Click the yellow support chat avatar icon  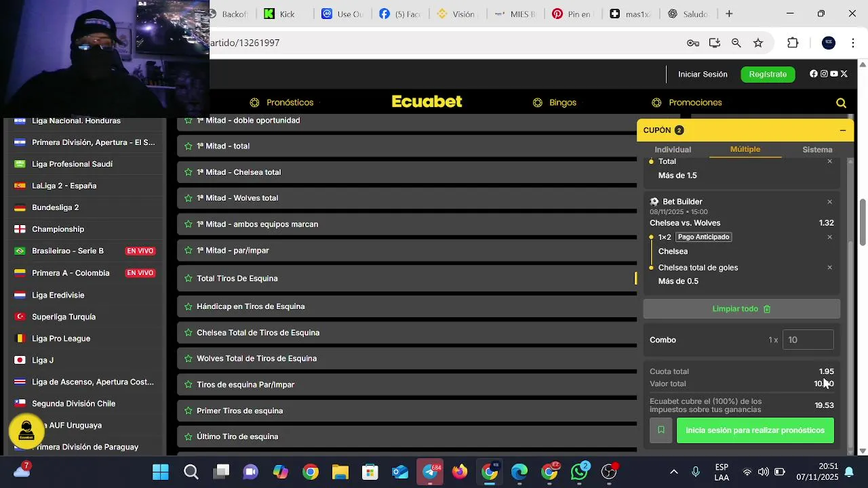(x=26, y=430)
